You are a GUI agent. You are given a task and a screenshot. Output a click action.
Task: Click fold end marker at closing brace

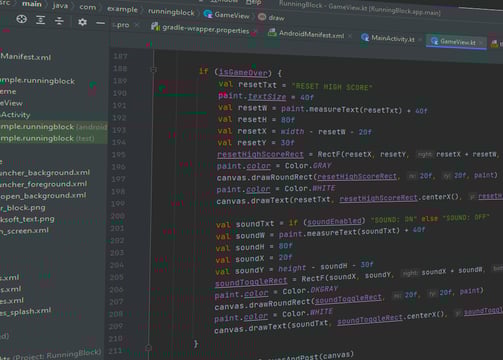(148, 348)
